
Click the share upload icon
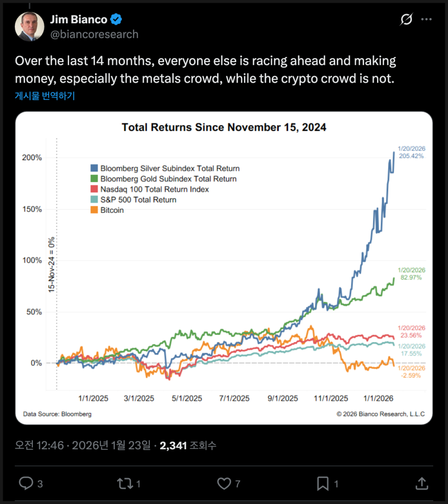(422, 484)
